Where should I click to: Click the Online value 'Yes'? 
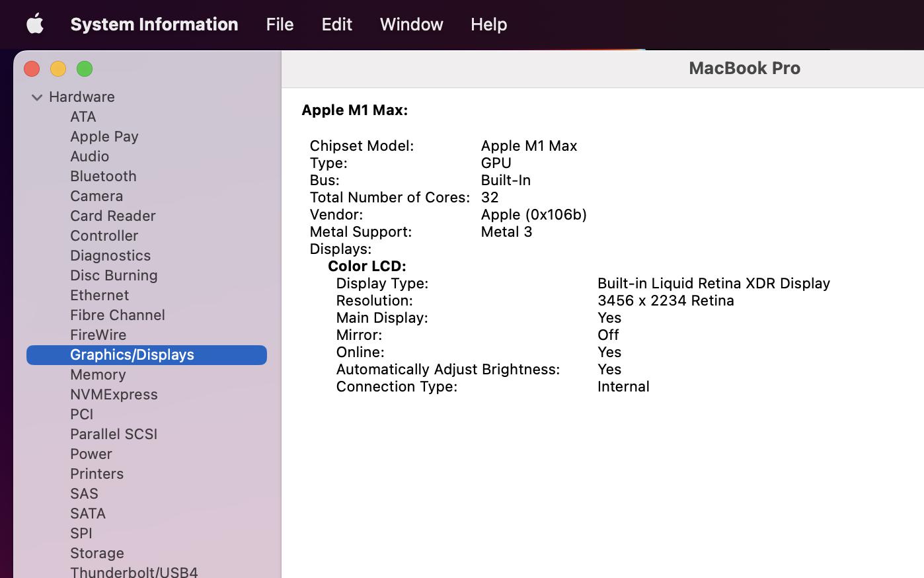tap(609, 352)
